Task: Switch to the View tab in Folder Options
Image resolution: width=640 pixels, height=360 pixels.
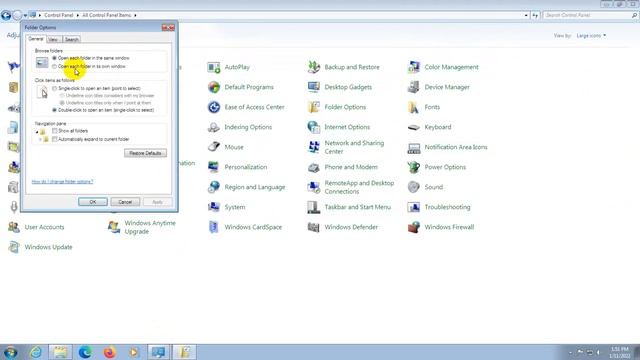Action: tap(53, 40)
